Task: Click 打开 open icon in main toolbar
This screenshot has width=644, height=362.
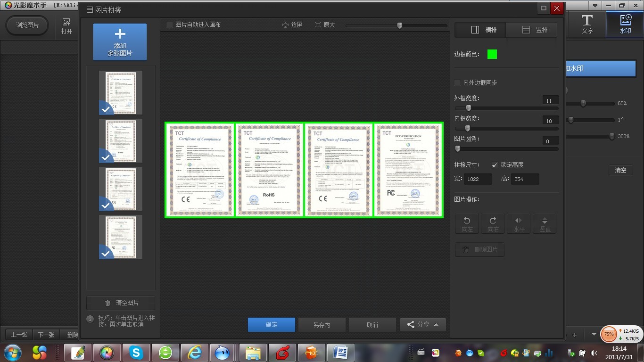Action: click(66, 26)
